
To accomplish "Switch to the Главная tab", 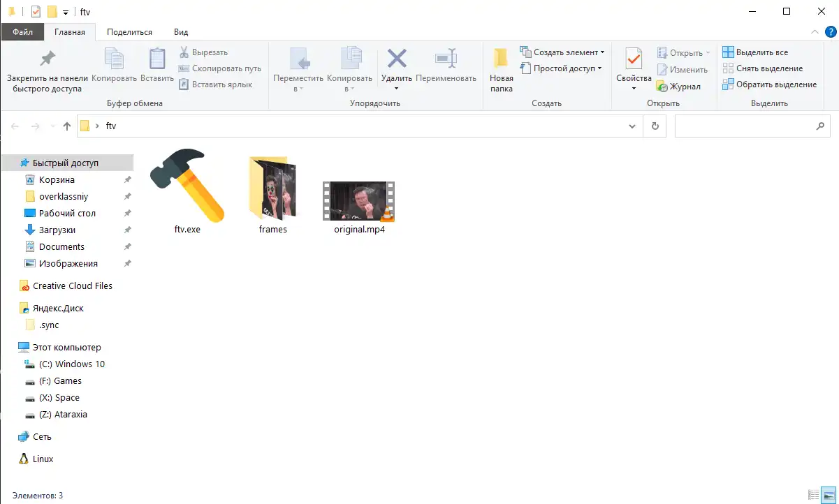I will 70,32.
